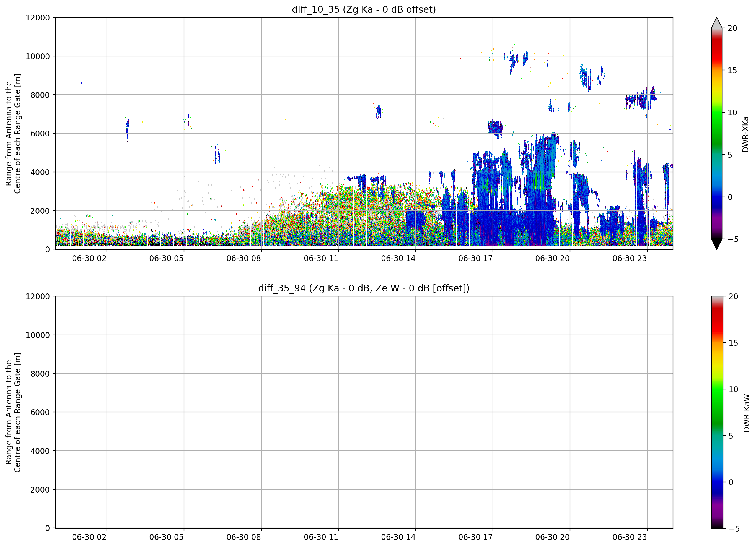This screenshot has width=756, height=547.
Task: Click the blue cloud echo near 06-30 17
Action: 495,128
